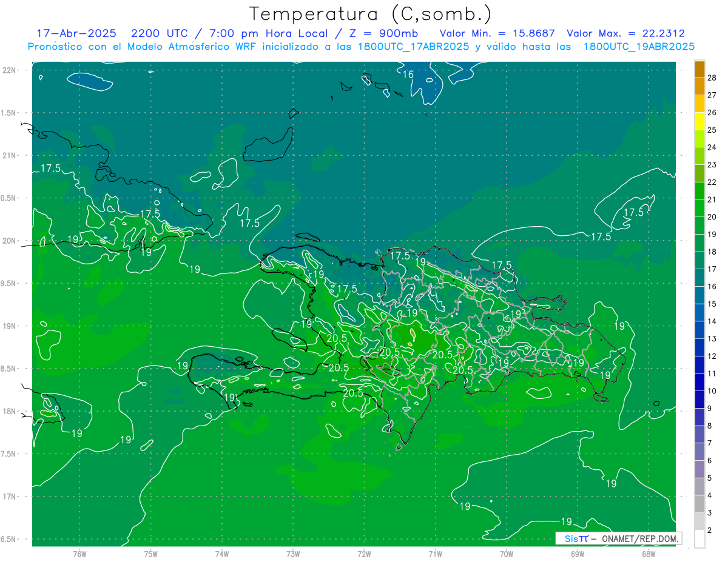The width and height of the screenshot is (728, 562).
Task: Click legend value "22"
Action: tap(712, 182)
